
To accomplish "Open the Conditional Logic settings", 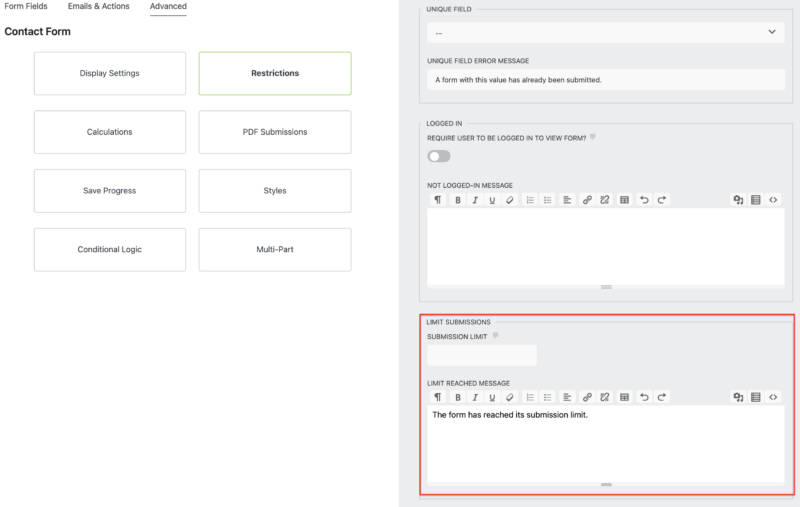I will pyautogui.click(x=110, y=250).
